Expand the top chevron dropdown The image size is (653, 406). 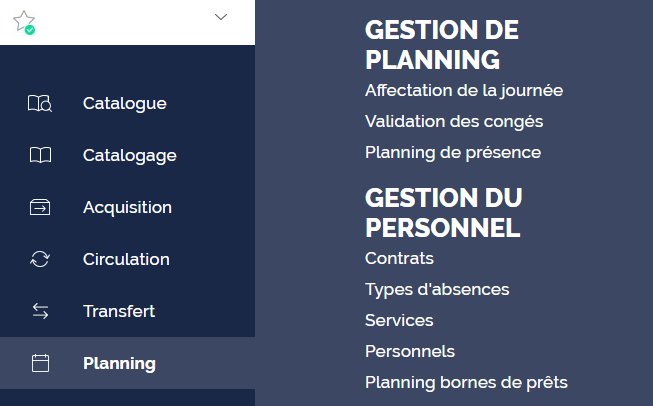(221, 17)
